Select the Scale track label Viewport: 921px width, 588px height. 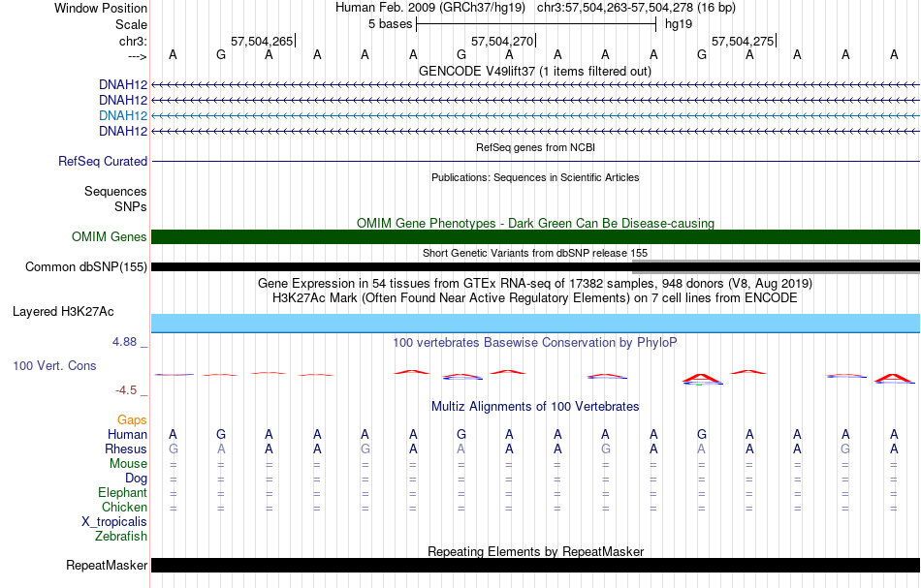coord(131,24)
